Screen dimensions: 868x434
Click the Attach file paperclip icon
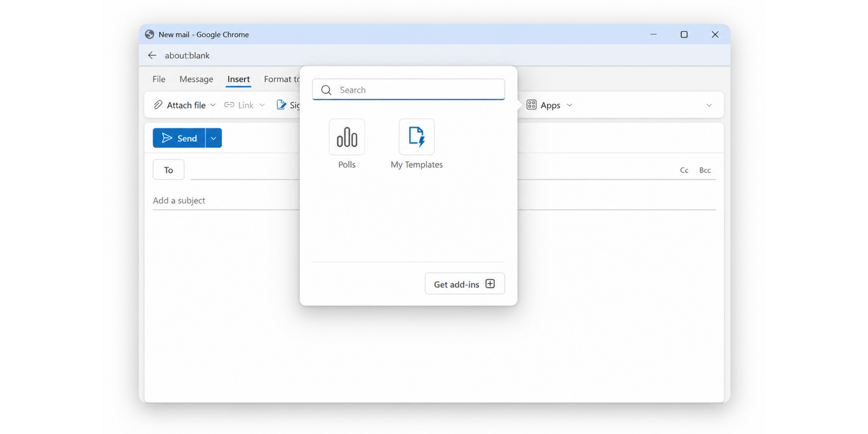coord(158,105)
